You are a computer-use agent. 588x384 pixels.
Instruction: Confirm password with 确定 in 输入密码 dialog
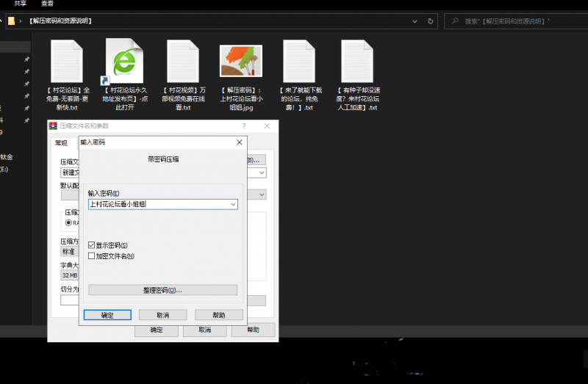(107, 315)
